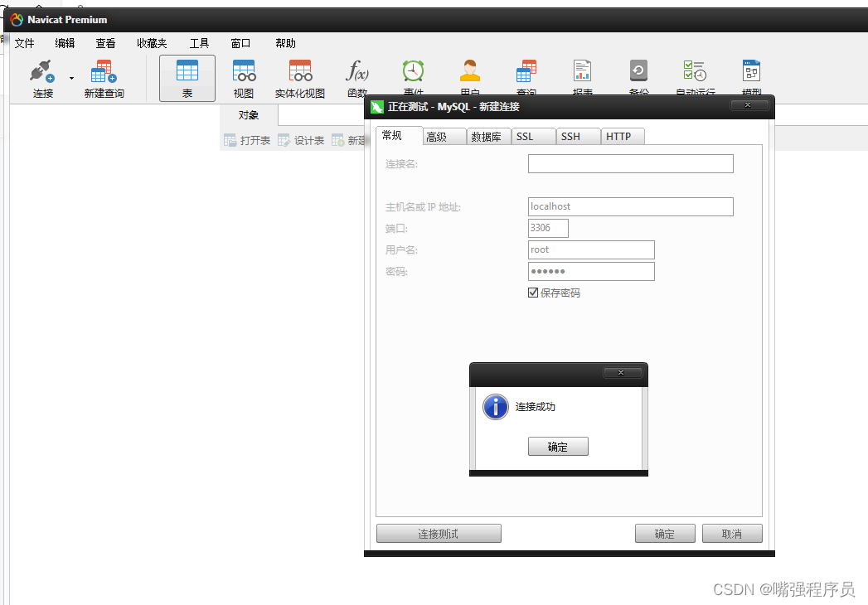Close the New Connection dialog
Screen dimensions: 868x605
pyautogui.click(x=749, y=104)
